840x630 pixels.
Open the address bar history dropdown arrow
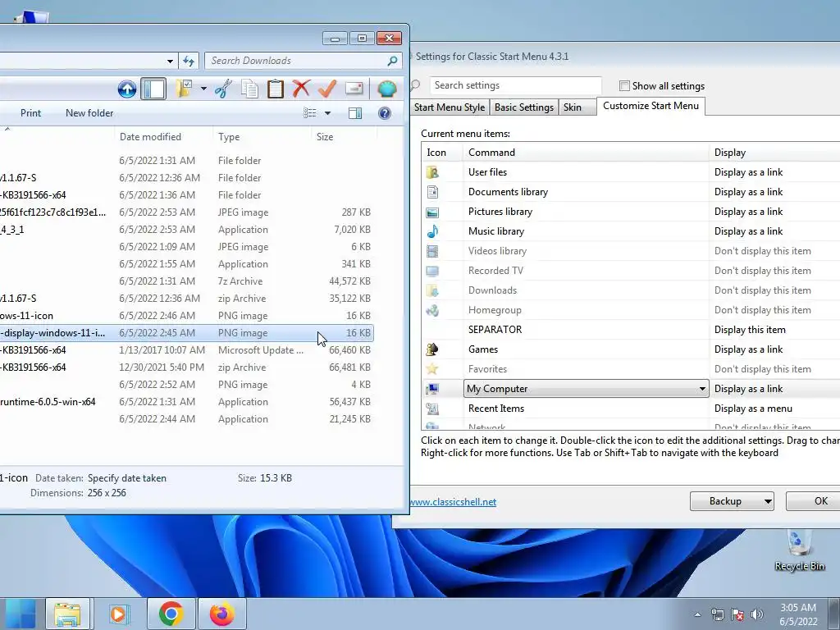pyautogui.click(x=170, y=61)
